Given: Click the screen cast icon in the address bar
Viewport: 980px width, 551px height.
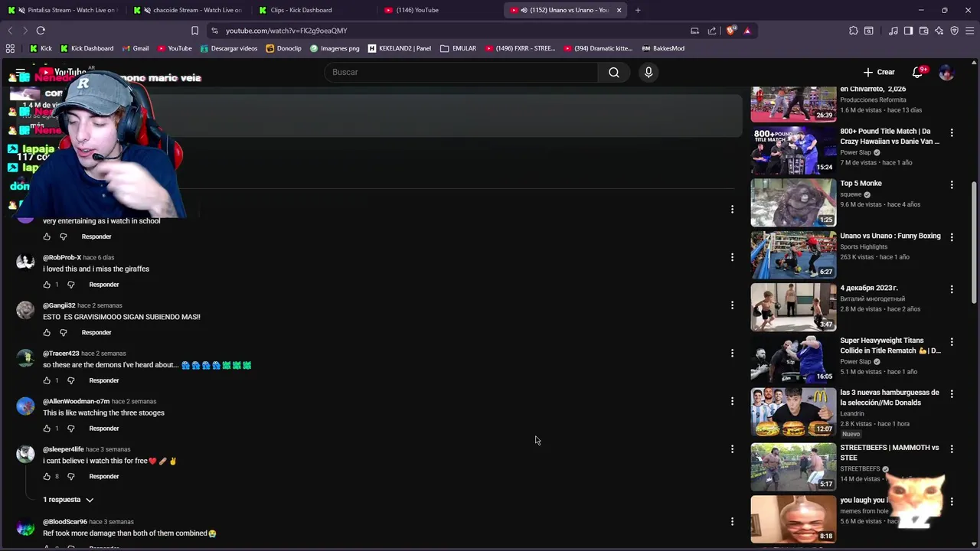Looking at the screenshot, I should [694, 31].
